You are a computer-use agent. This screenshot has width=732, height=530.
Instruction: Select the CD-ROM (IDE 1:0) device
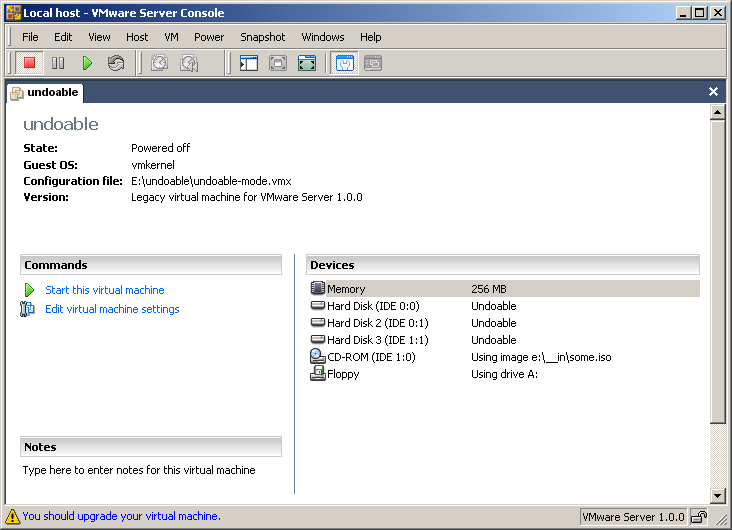(x=370, y=357)
